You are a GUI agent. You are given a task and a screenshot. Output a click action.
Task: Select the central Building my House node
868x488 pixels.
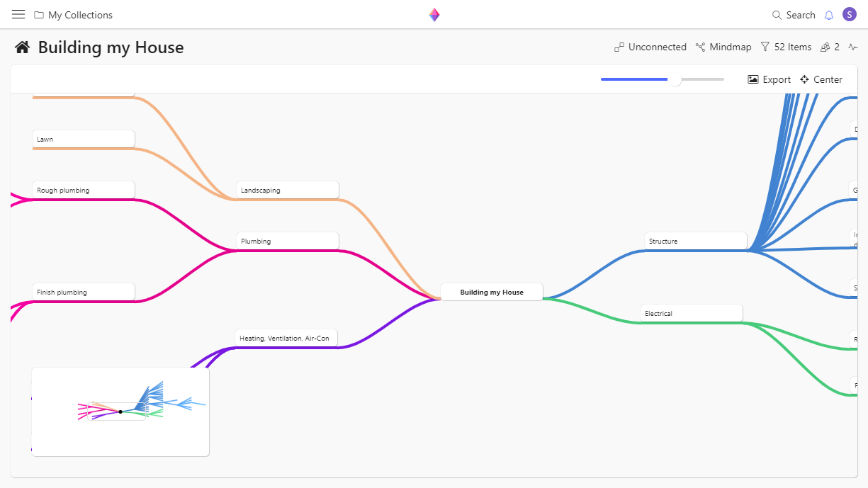tap(492, 292)
